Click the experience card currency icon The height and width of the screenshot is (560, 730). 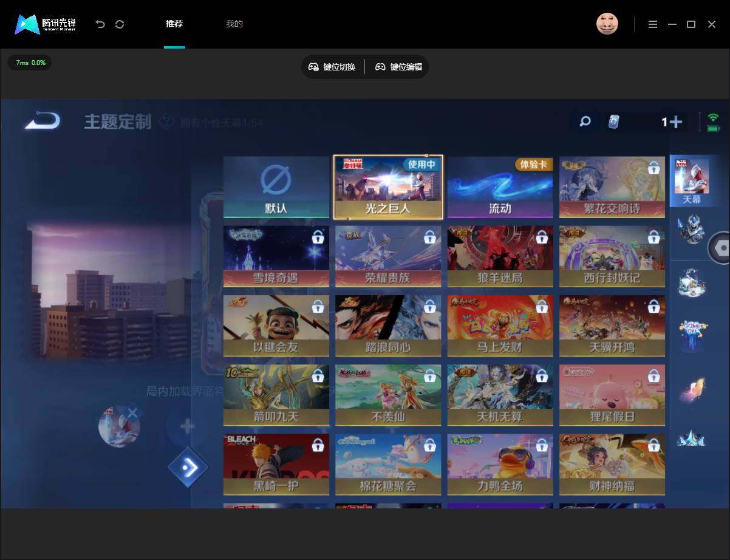tap(613, 121)
